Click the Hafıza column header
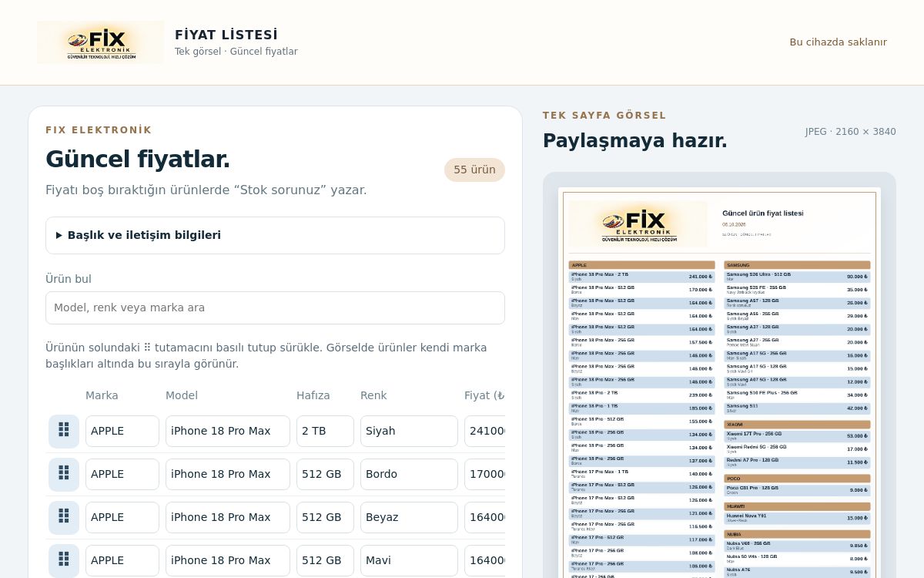Image resolution: width=924 pixels, height=578 pixels. click(x=313, y=395)
